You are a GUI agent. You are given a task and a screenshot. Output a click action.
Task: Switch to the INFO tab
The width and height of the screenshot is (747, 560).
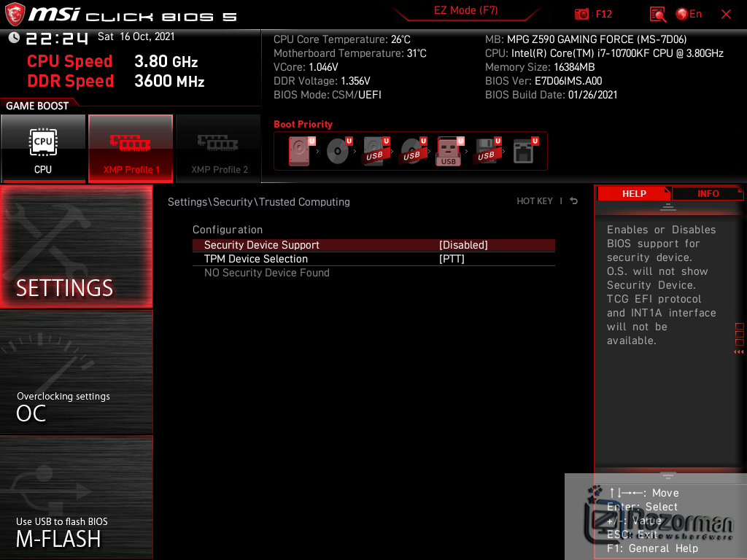708,194
